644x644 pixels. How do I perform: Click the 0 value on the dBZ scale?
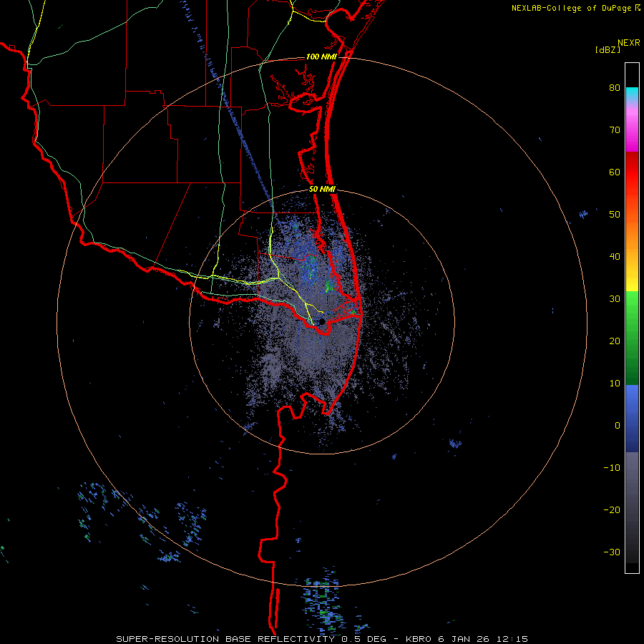tap(618, 426)
